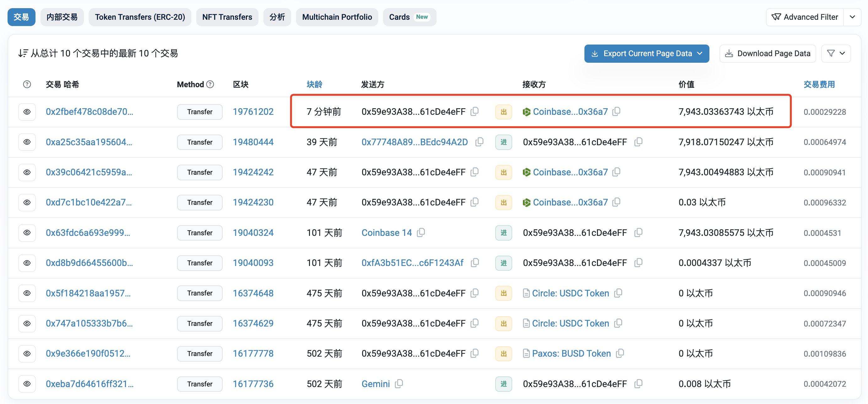This screenshot has height=404, width=868.
Task: Click the help icon beside Method header
Action: click(x=210, y=84)
